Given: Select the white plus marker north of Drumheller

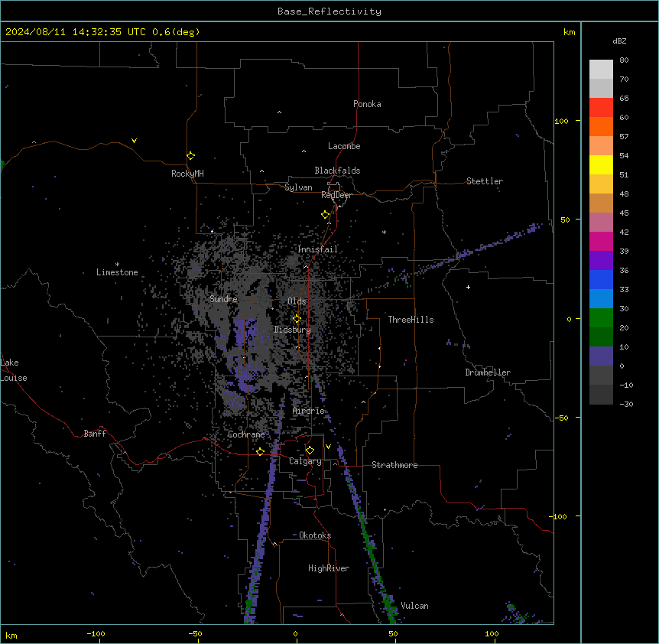Looking at the screenshot, I should [x=468, y=287].
